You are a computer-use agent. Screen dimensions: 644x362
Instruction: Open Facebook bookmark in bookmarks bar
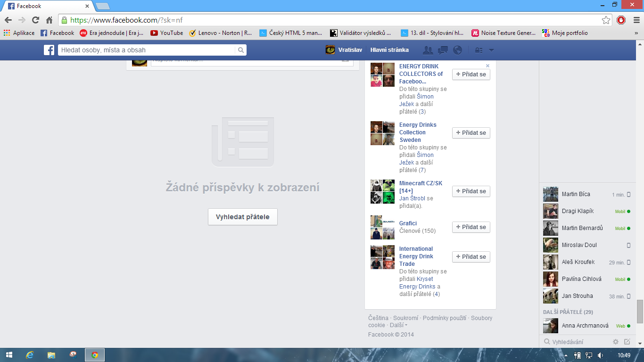click(58, 33)
